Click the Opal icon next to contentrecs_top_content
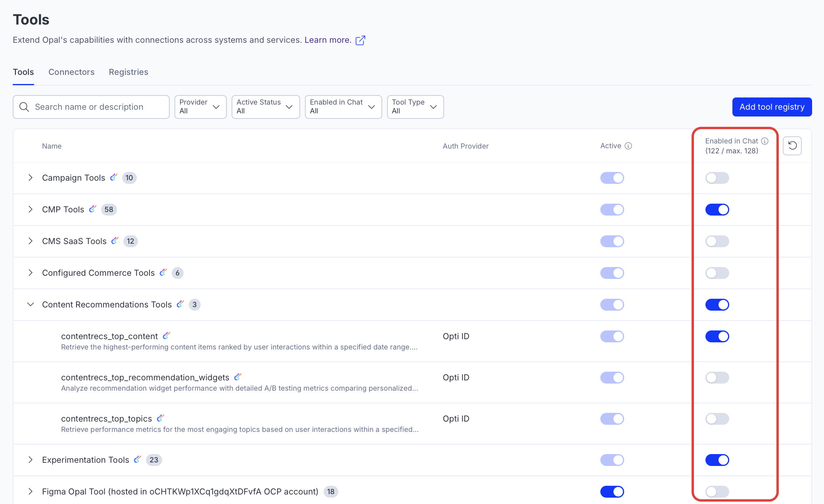The image size is (824, 504). [x=166, y=336]
